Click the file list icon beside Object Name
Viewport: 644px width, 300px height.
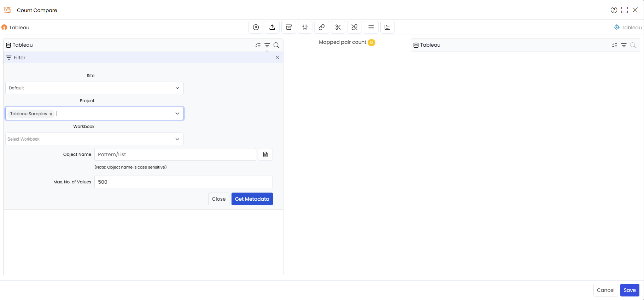[265, 154]
